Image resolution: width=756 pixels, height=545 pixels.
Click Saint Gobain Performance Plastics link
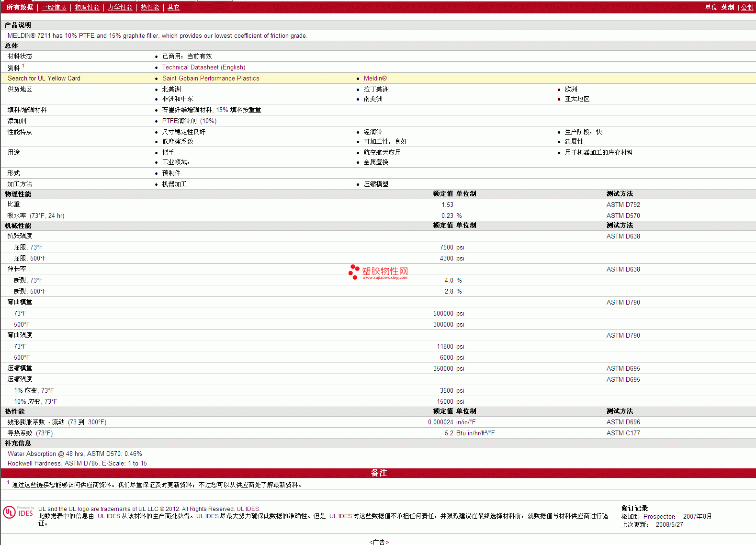211,79
